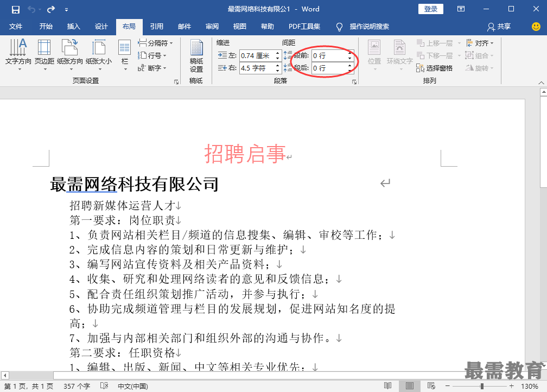Click the right indent 右 input field
This screenshot has height=392, width=547.
(257, 68)
